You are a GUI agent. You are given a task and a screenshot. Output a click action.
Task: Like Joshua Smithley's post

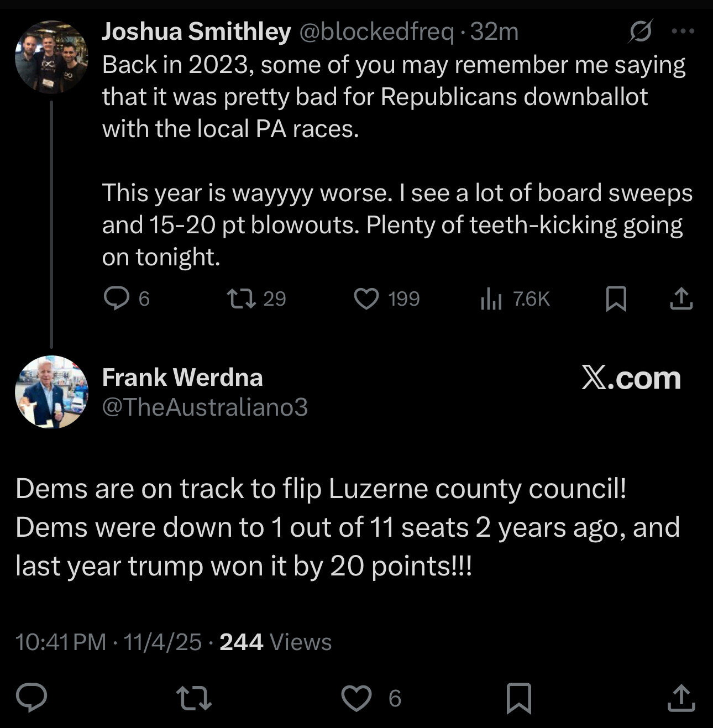[366, 299]
